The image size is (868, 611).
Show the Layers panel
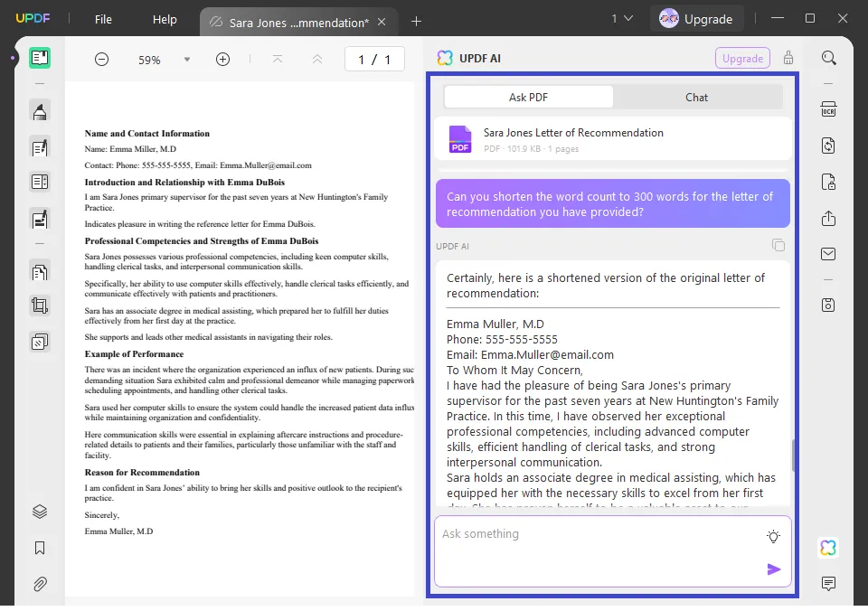[x=40, y=512]
